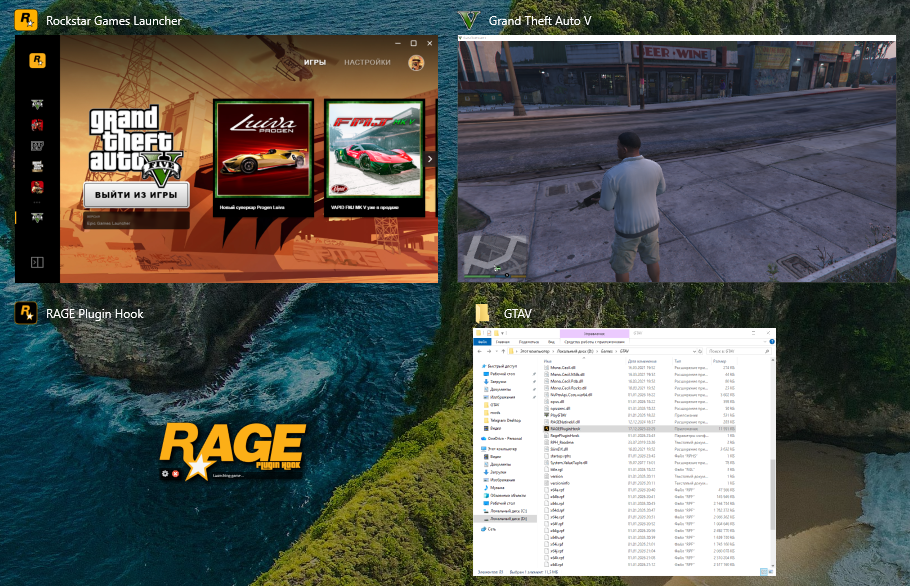This screenshot has width=910, height=586.
Task: Open the Progen Luiva supercar news card
Action: point(263,157)
